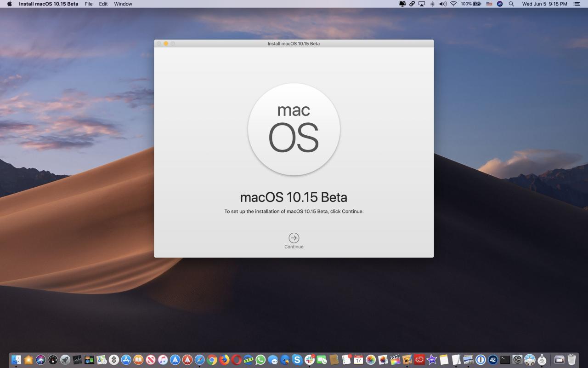Click the US flag input source menu

coord(489,4)
